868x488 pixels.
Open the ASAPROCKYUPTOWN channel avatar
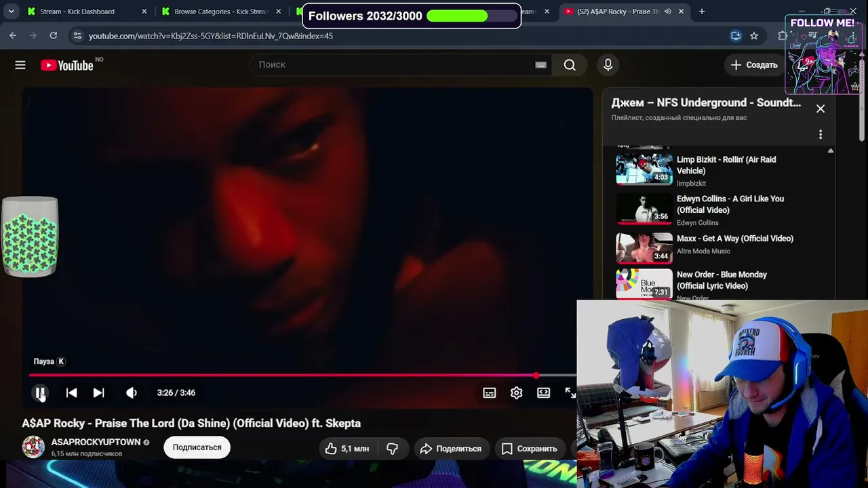[33, 447]
